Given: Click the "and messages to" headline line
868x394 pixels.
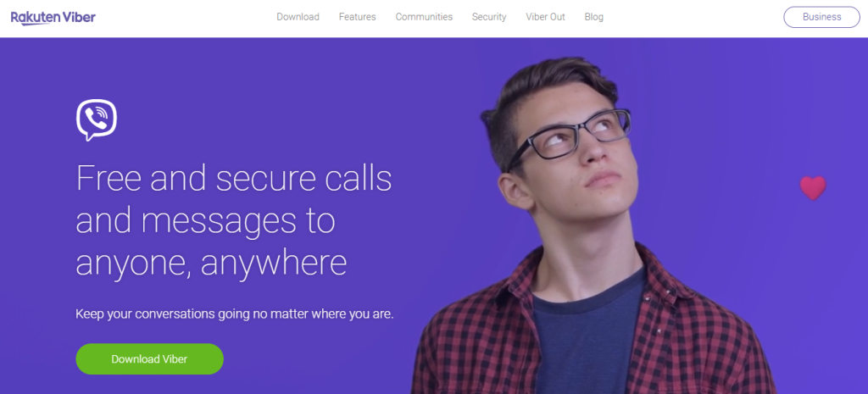Looking at the screenshot, I should coord(206,223).
